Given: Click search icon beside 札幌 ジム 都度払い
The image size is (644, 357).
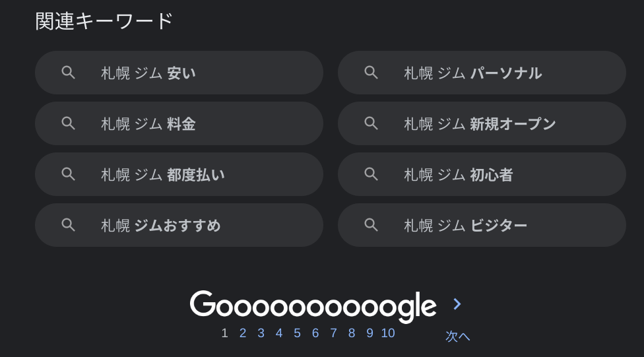Looking at the screenshot, I should coord(68,174).
